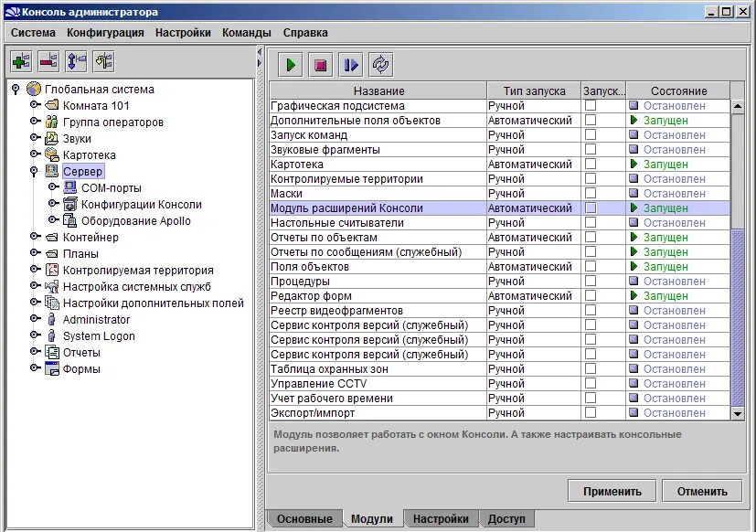
Task: Click the green plus add-object toolbar icon
Action: 21,61
